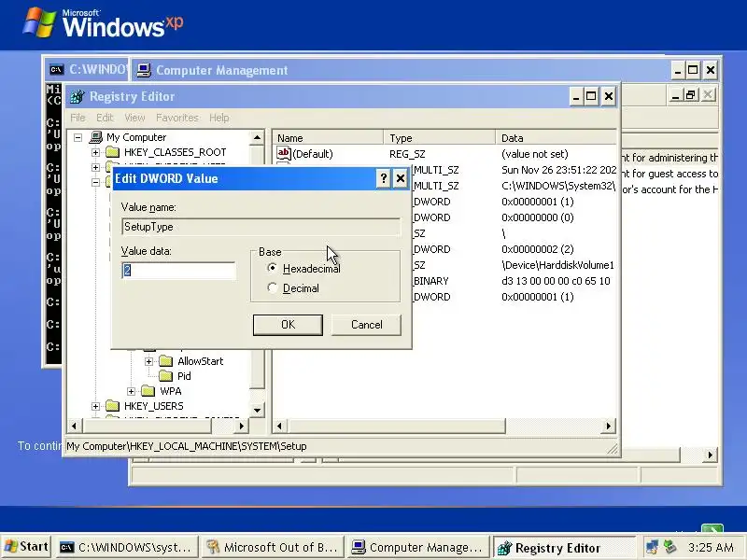This screenshot has width=747, height=560.
Task: Maximize the Computer Management window
Action: pyautogui.click(x=693, y=71)
